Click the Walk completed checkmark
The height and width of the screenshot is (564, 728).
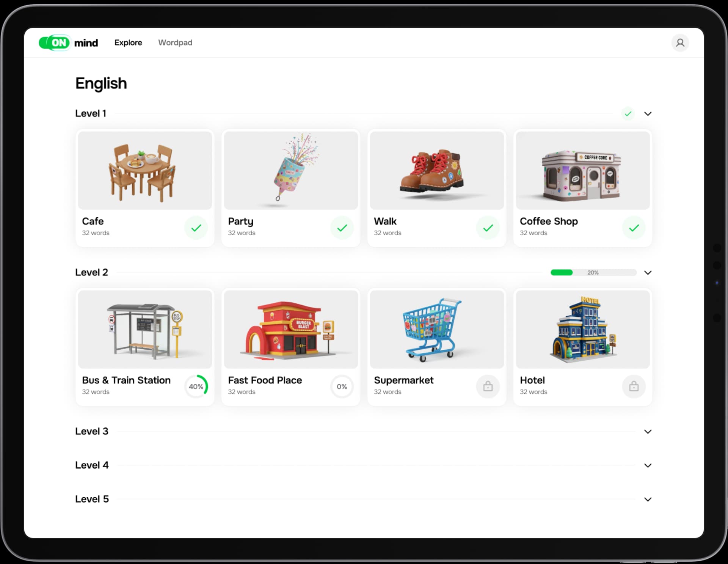pos(488,228)
